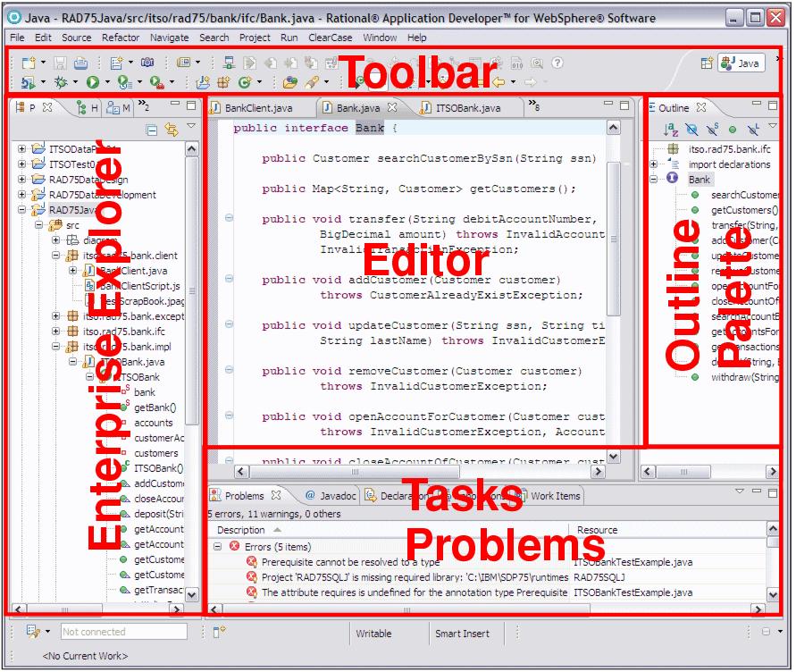Select the Bank interface in the Outline
796x672 pixels.
pyautogui.click(x=699, y=180)
